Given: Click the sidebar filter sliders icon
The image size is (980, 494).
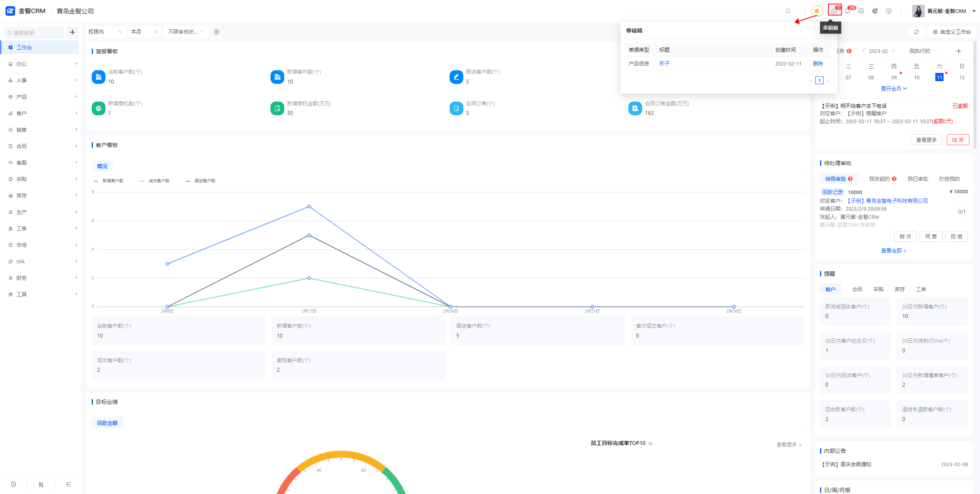Looking at the screenshot, I should (41, 484).
